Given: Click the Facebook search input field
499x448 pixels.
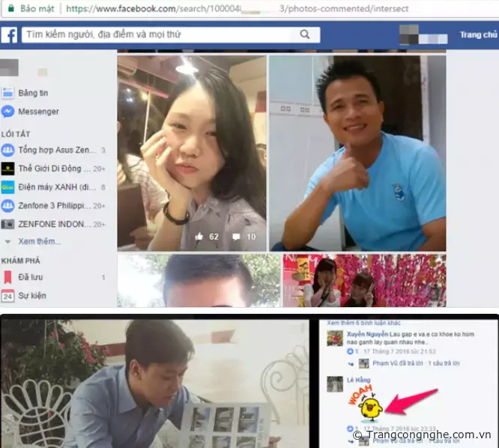Looking at the screenshot, I should point(157,34).
